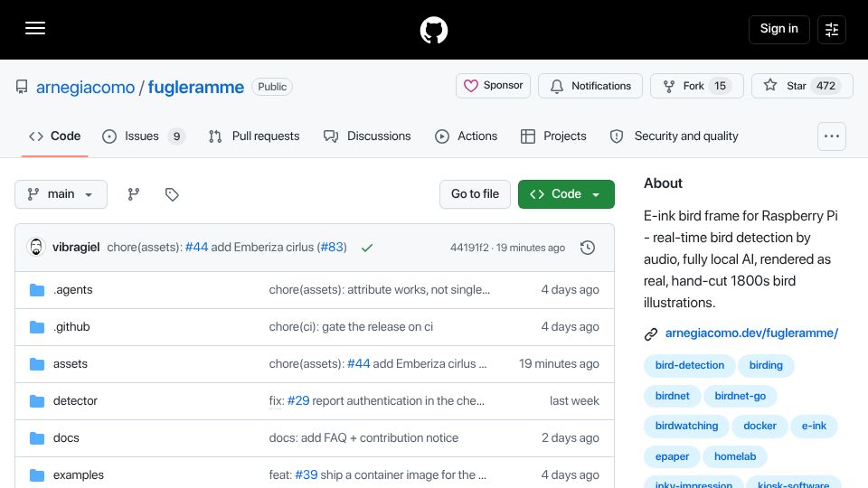The height and width of the screenshot is (488, 868).
Task: Open the vibragiel author link
Action: (x=76, y=248)
